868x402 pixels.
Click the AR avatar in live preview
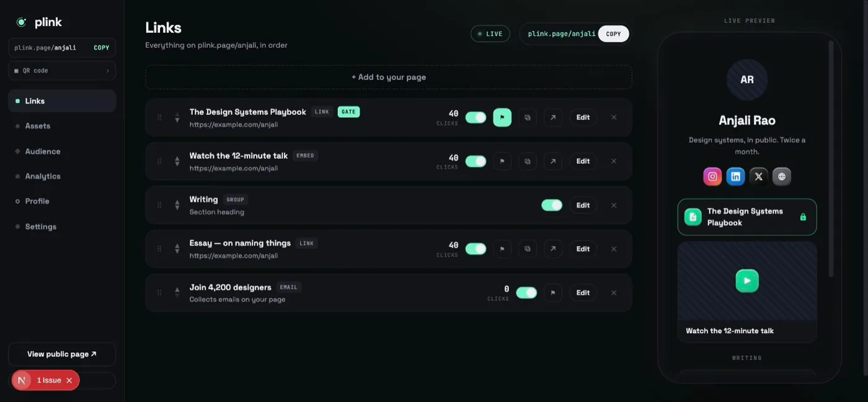click(x=747, y=80)
